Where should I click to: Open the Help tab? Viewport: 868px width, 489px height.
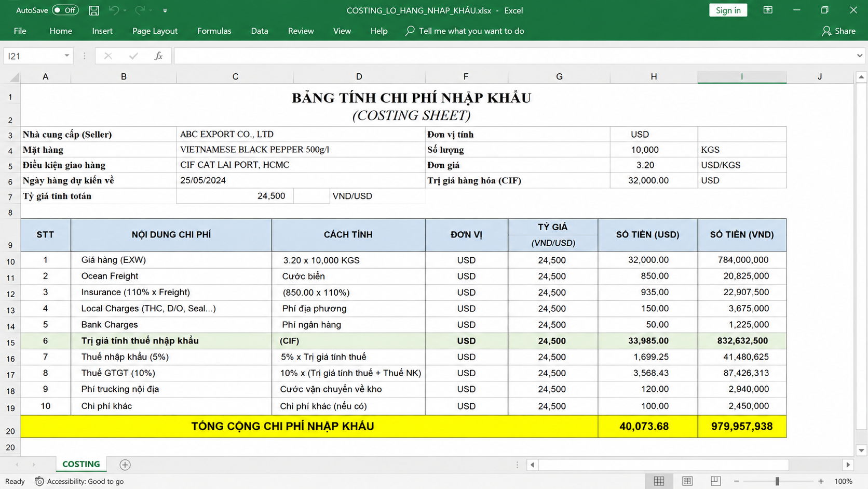pos(379,31)
